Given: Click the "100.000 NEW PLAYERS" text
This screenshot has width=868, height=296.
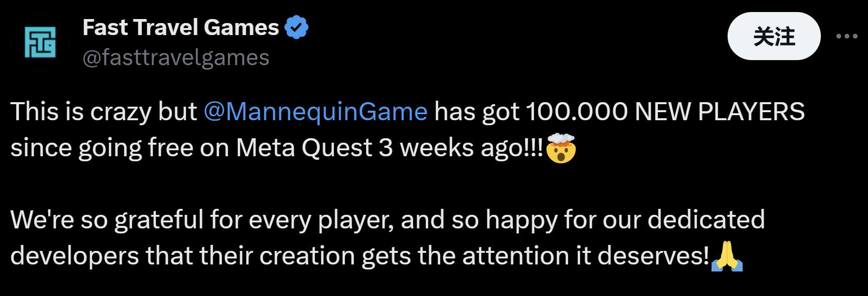Looking at the screenshot, I should [x=665, y=111].
